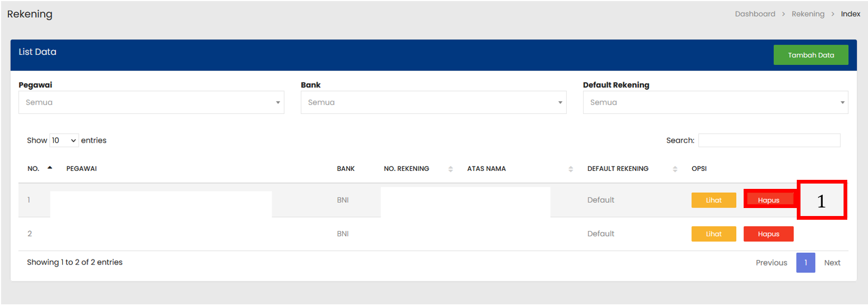Select page 1 in pagination
Image resolution: width=868 pixels, height=307 pixels.
[805, 263]
